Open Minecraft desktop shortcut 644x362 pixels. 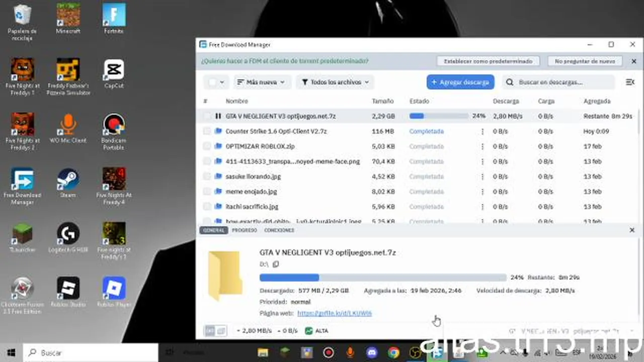point(68,19)
